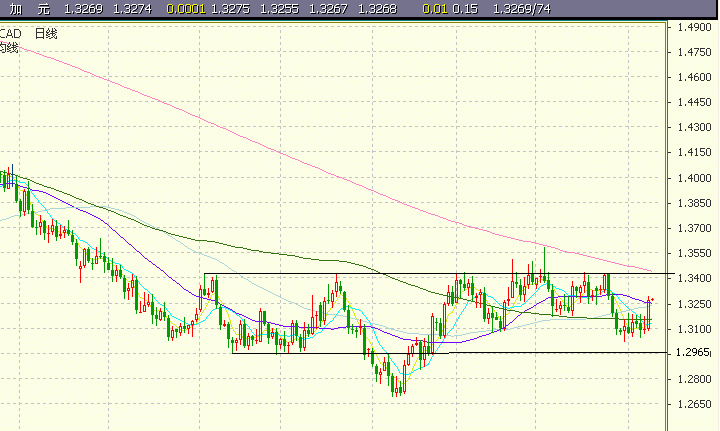Image resolution: width=720 pixels, height=431 pixels.
Task: Click the 1.2800 price axis label
Action: click(x=694, y=379)
